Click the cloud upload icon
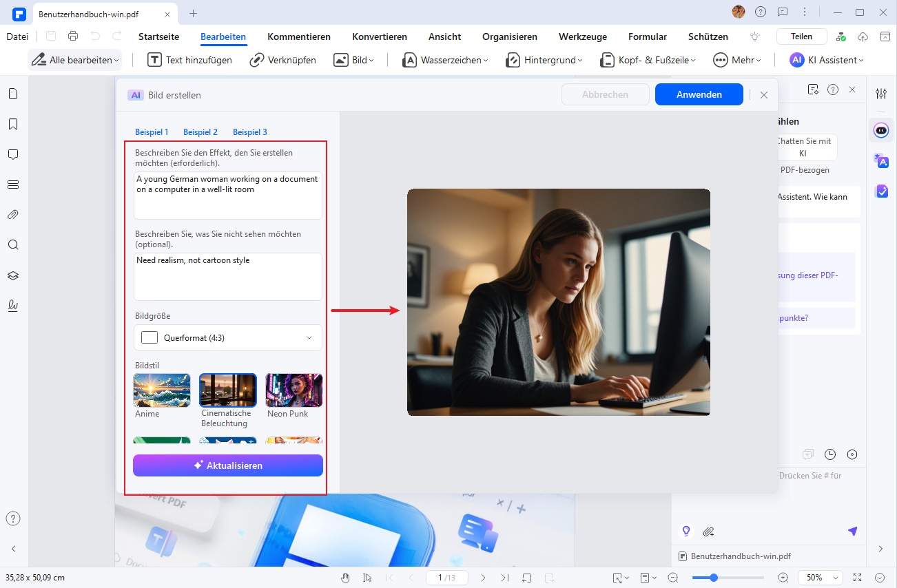Image resolution: width=897 pixels, height=588 pixels. [863, 36]
